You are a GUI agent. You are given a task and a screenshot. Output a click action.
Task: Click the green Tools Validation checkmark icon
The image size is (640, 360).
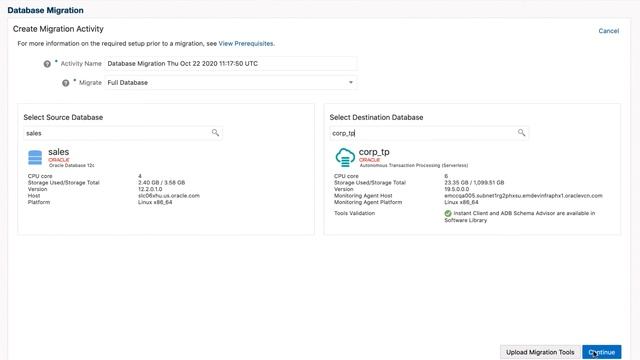point(448,213)
